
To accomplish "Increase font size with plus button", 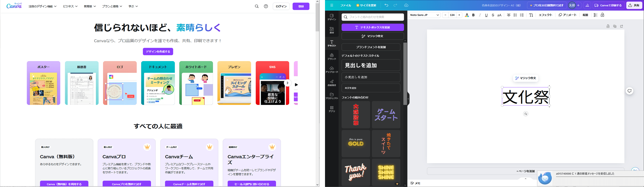I will pos(459,15).
